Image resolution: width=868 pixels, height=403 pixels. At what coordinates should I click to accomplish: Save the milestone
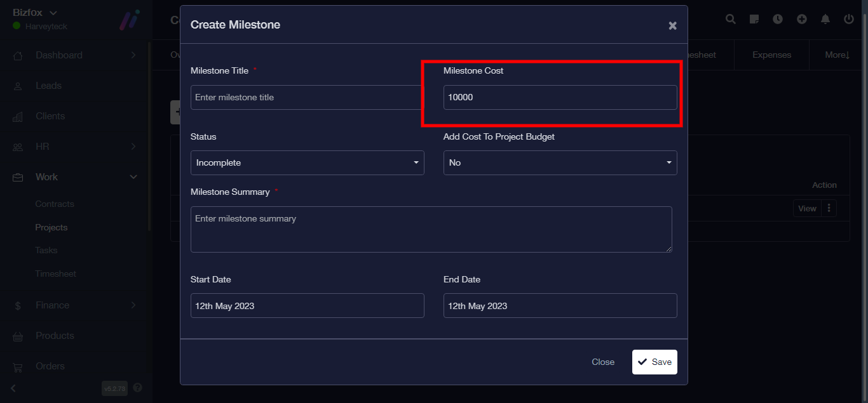pyautogui.click(x=654, y=362)
